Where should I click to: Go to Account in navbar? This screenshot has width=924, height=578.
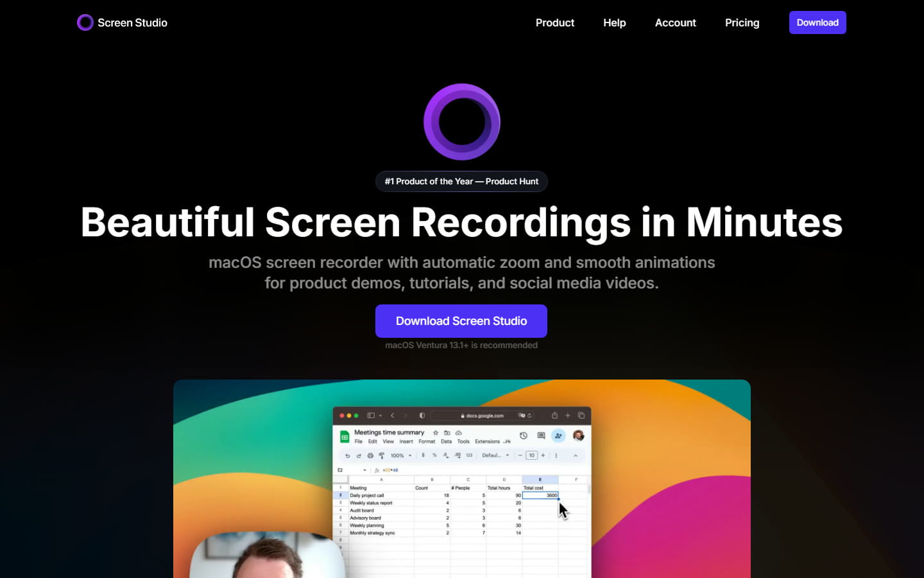pyautogui.click(x=676, y=22)
